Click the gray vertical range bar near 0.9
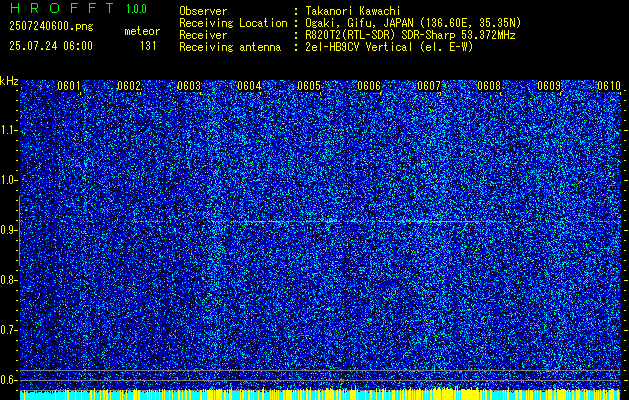 [19, 231]
